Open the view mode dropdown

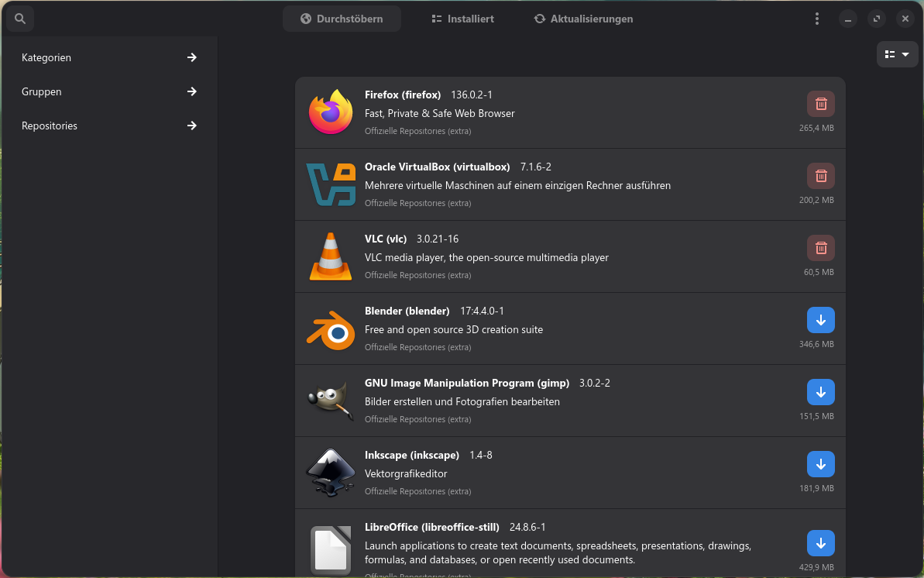coord(897,54)
